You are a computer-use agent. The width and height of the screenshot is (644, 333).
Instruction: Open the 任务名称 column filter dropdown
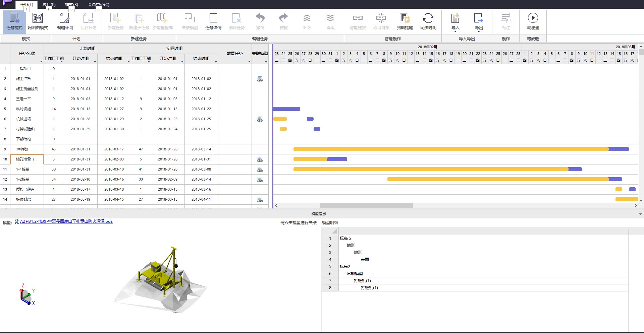(x=41, y=62)
